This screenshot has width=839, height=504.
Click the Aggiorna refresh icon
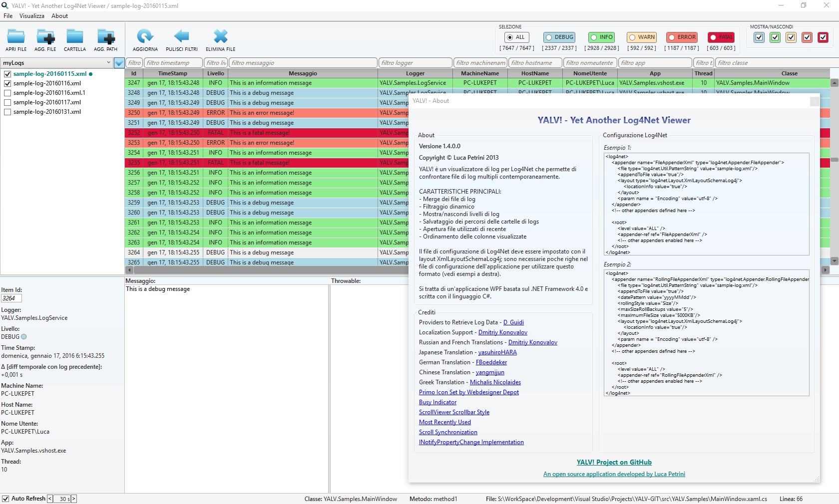pyautogui.click(x=145, y=36)
